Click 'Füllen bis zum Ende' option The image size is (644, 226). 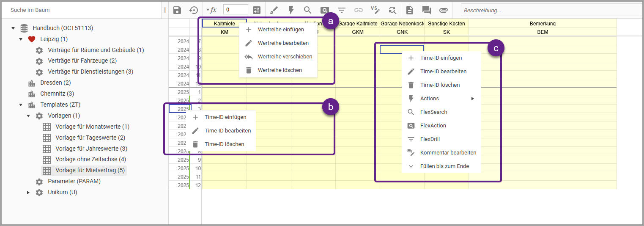pyautogui.click(x=444, y=166)
